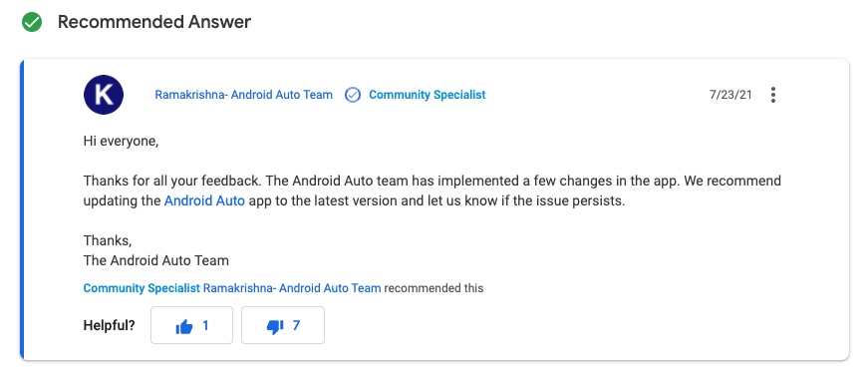This screenshot has height=383, width=868.
Task: Click the Recommended Answer heading
Action: [154, 22]
